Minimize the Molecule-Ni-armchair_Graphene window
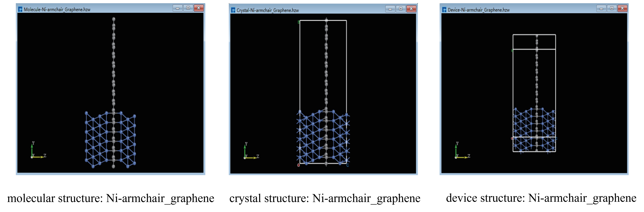This screenshot has height=212, width=644. point(178,8)
